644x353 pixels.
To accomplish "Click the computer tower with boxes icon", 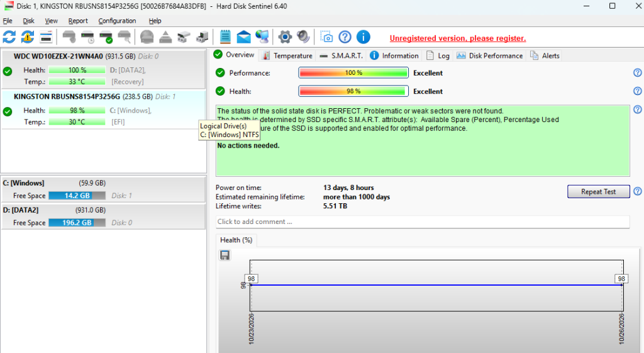I will point(202,37).
